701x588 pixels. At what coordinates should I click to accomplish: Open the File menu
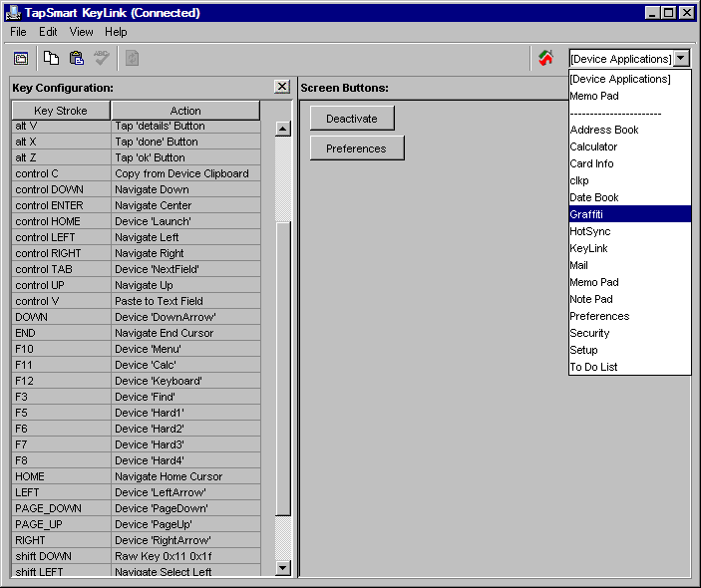pos(18,32)
